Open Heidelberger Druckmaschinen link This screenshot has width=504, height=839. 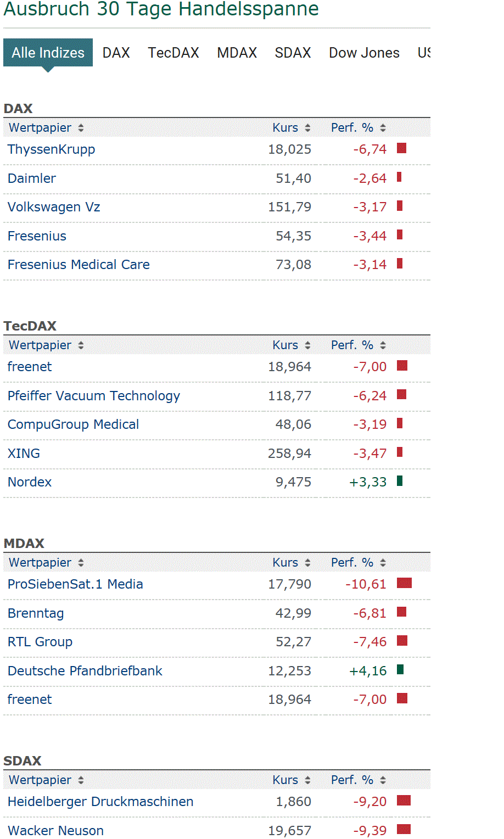100,802
